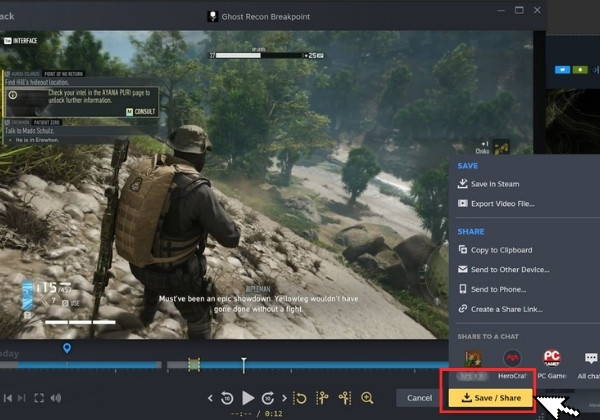Toggle fullscreen video view
Viewport: 600px width, 420px height.
[39, 398]
